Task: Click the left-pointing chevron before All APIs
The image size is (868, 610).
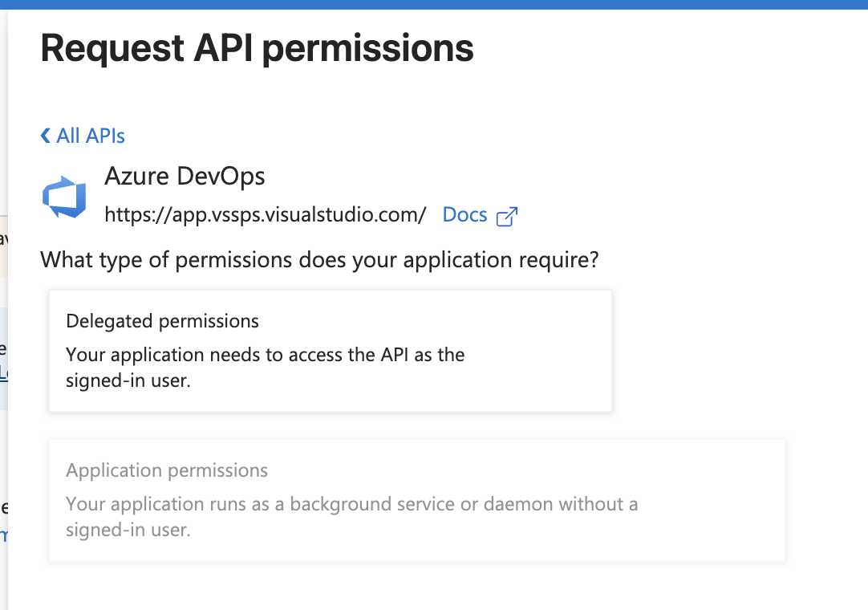Action: tap(45, 136)
